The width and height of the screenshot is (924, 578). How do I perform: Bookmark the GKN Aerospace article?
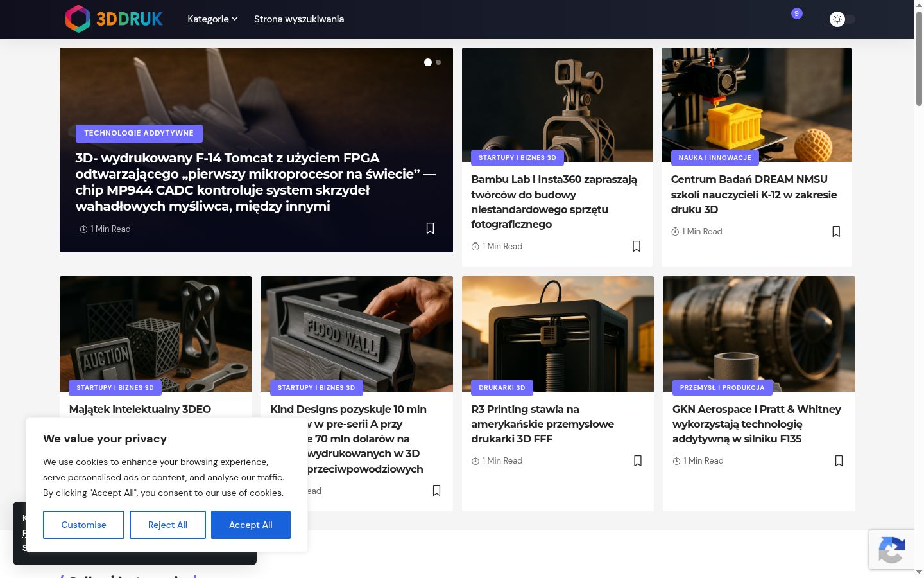[x=839, y=460]
